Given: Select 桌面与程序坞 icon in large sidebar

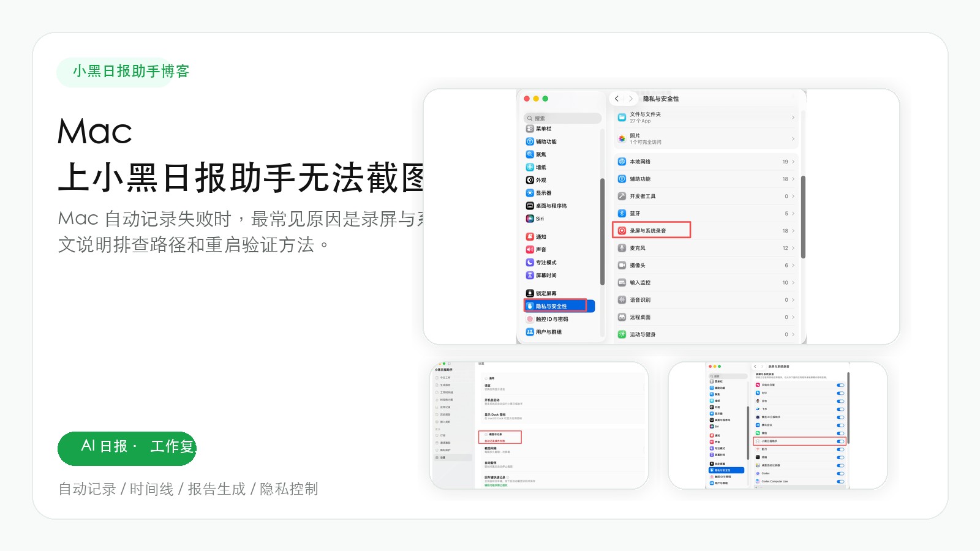Looking at the screenshot, I should pyautogui.click(x=530, y=206).
